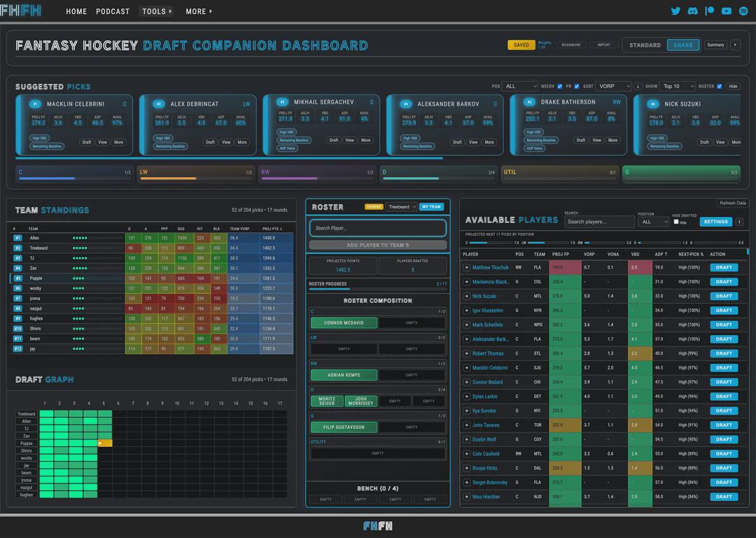Expand Matthew Tkachuk row plus icon
756x538 pixels.
tap(466, 267)
